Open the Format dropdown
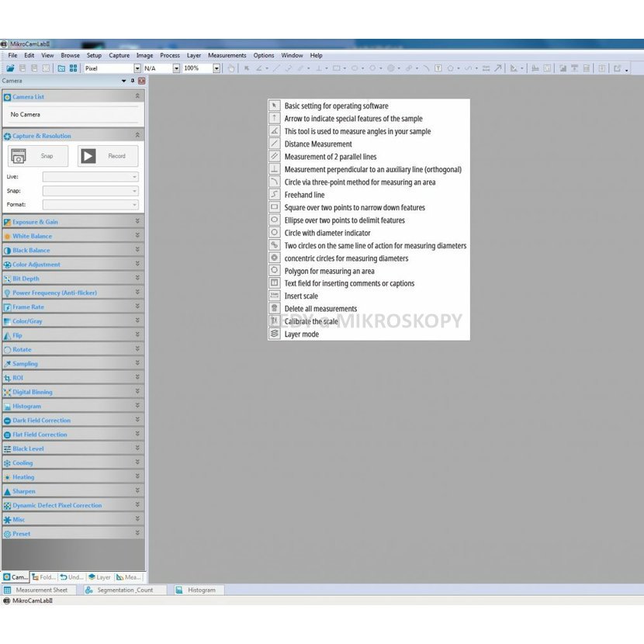This screenshot has width=644, height=644. (x=90, y=205)
